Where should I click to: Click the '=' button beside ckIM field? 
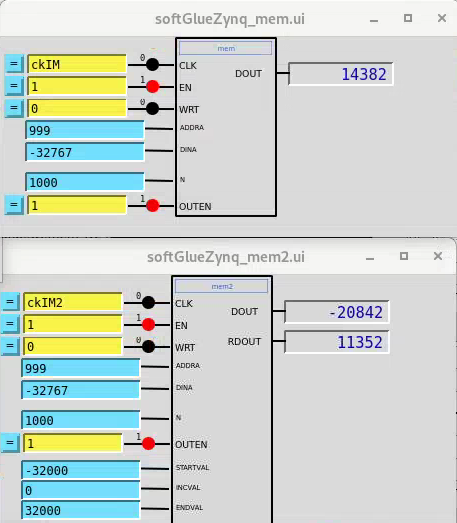(14, 64)
